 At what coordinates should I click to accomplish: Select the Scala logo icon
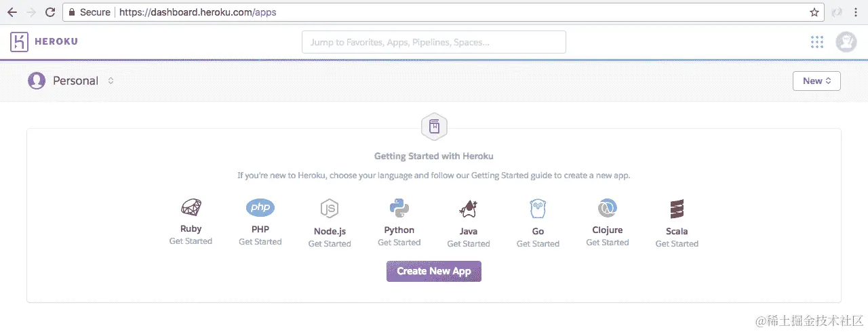(677, 209)
